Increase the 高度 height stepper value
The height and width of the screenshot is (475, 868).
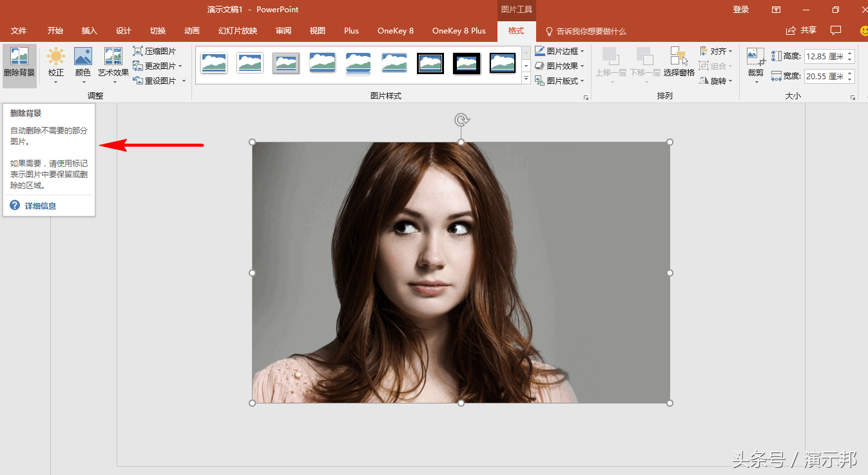pyautogui.click(x=850, y=53)
